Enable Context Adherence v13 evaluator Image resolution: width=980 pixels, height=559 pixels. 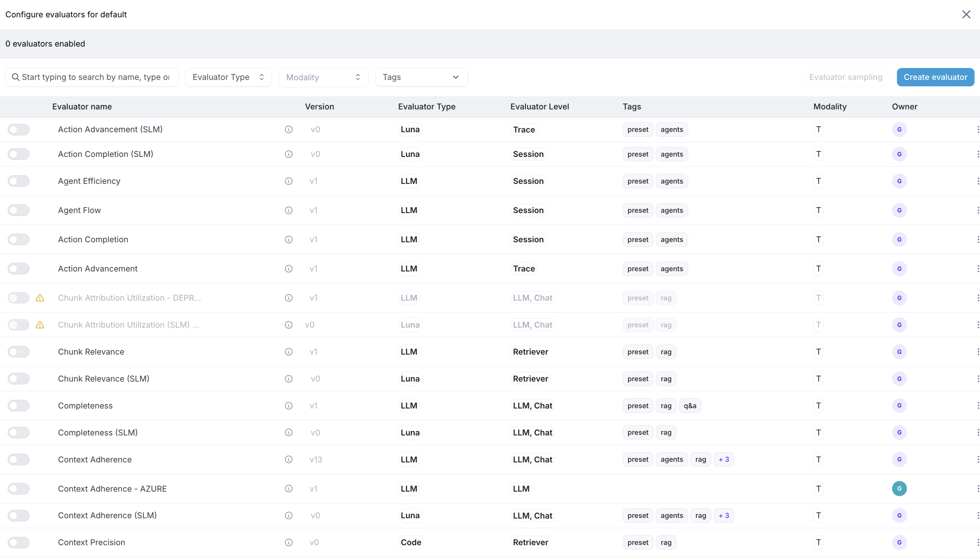pyautogui.click(x=18, y=459)
